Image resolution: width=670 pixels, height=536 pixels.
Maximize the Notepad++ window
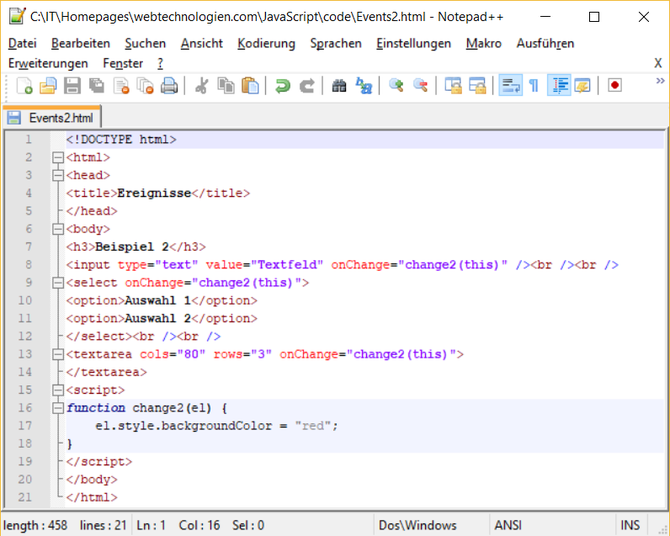(x=594, y=17)
